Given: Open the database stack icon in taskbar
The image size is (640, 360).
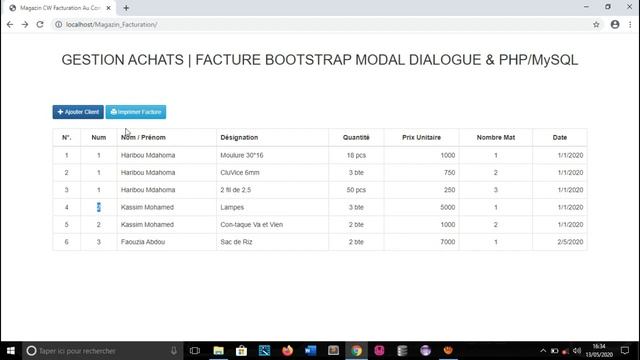Looking at the screenshot, I should pos(402,351).
